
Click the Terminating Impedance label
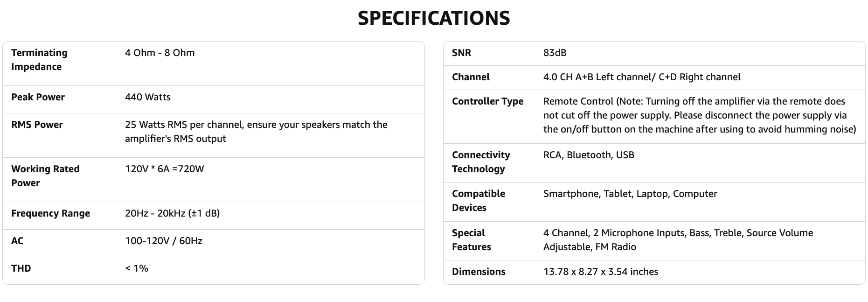(x=39, y=60)
